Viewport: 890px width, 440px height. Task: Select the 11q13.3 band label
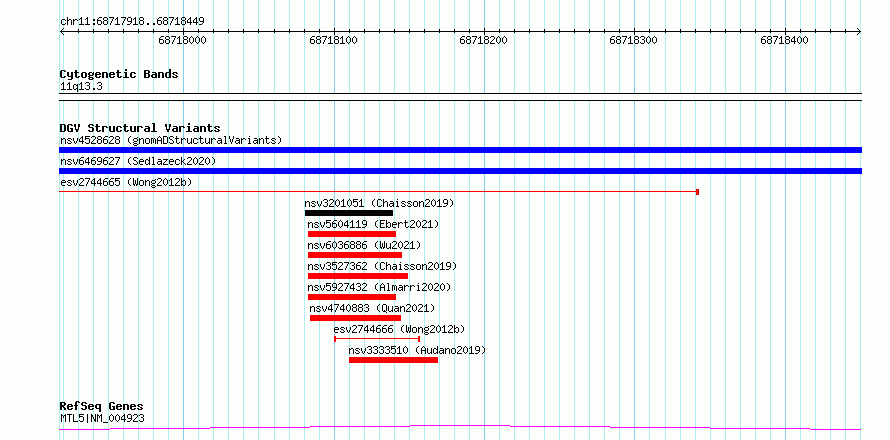[81, 87]
